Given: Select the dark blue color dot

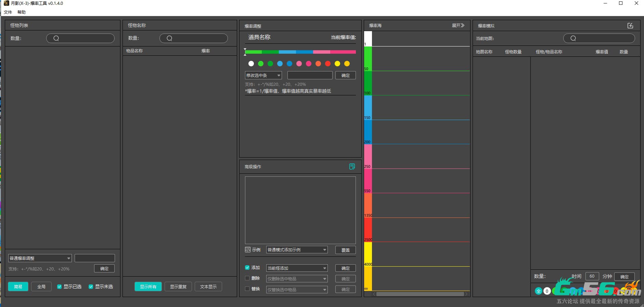Looking at the screenshot, I should pos(289,64).
